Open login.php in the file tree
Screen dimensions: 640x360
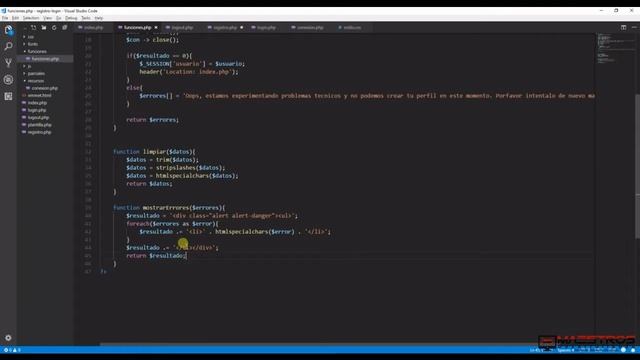pos(37,110)
